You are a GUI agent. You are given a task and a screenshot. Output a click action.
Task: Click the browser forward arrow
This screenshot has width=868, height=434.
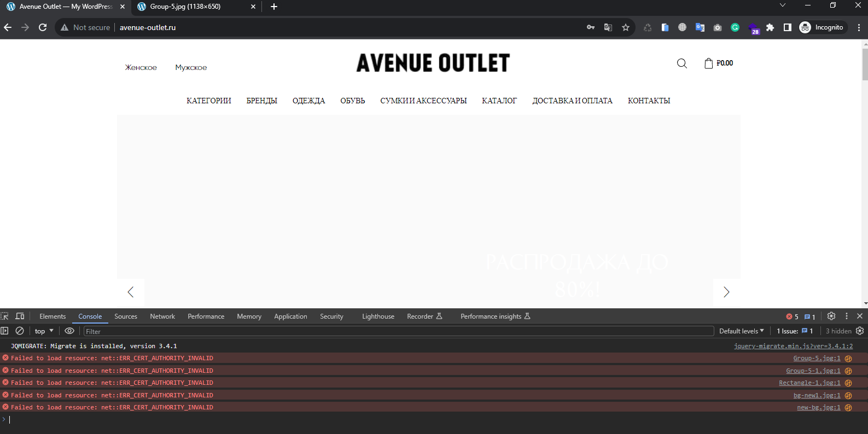[x=25, y=27]
